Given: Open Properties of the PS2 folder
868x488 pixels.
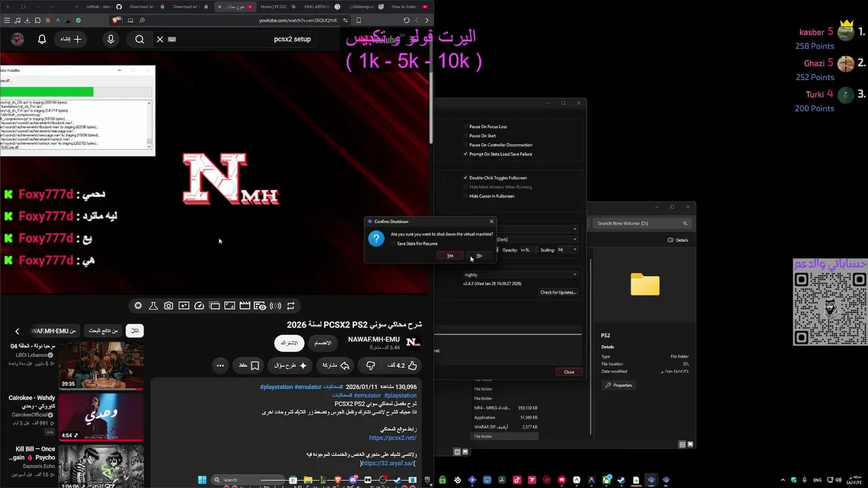Looking at the screenshot, I should 618,385.
